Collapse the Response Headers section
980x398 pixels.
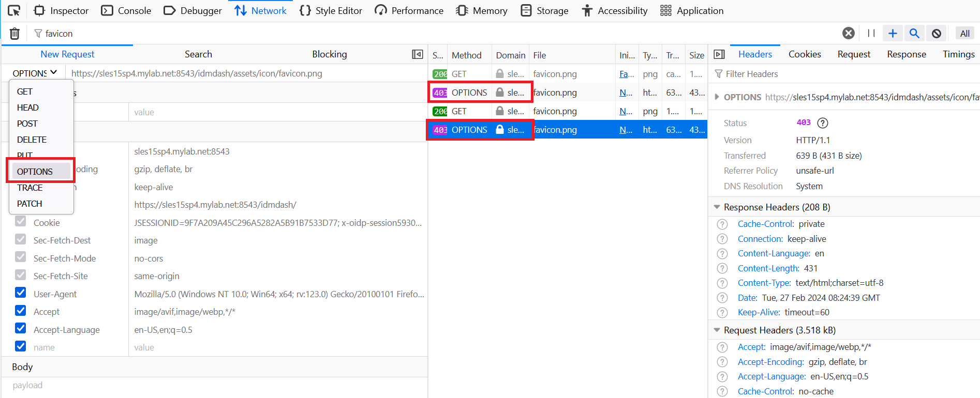(717, 207)
